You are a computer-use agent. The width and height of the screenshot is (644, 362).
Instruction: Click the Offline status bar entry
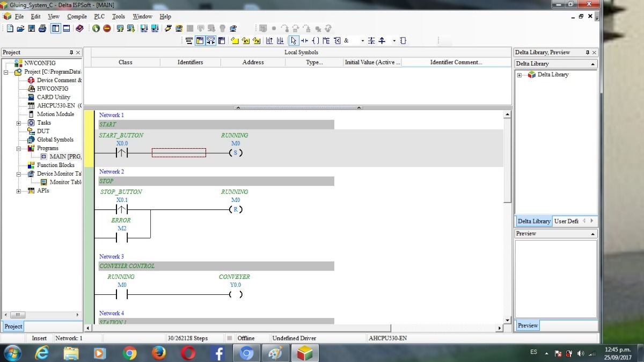pyautogui.click(x=246, y=338)
